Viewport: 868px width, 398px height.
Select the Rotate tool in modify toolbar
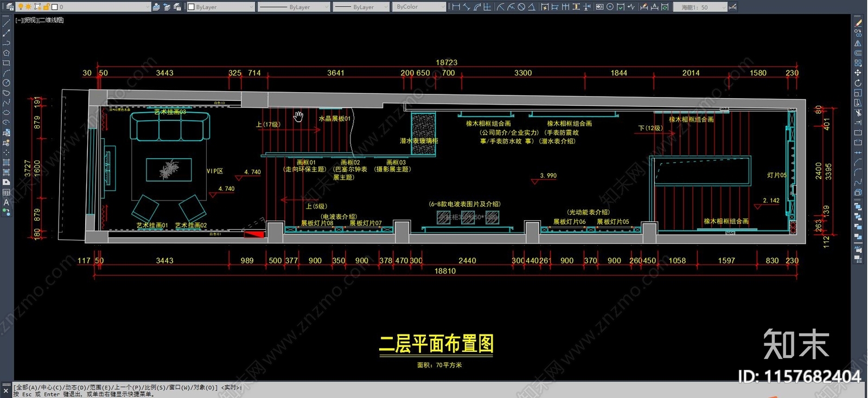click(858, 82)
